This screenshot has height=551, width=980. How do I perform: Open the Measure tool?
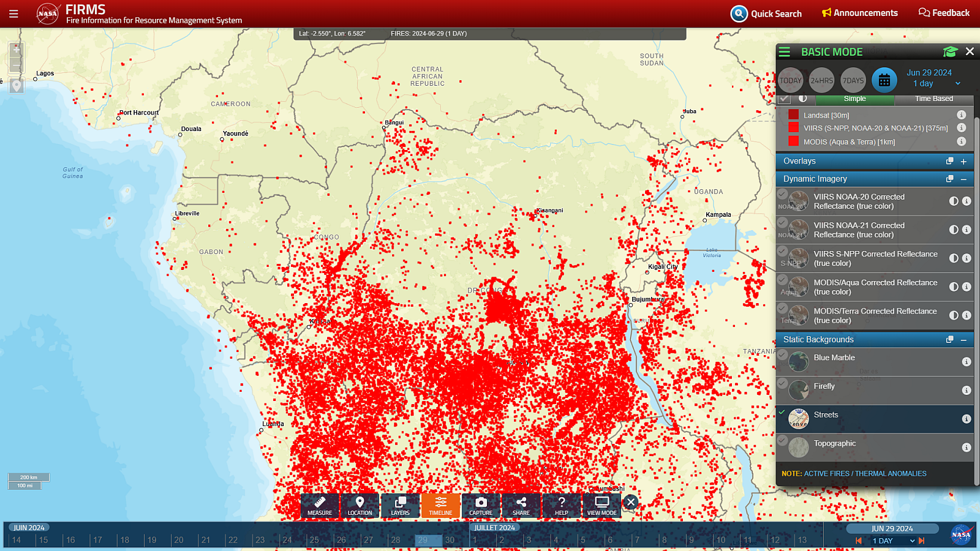coord(320,506)
